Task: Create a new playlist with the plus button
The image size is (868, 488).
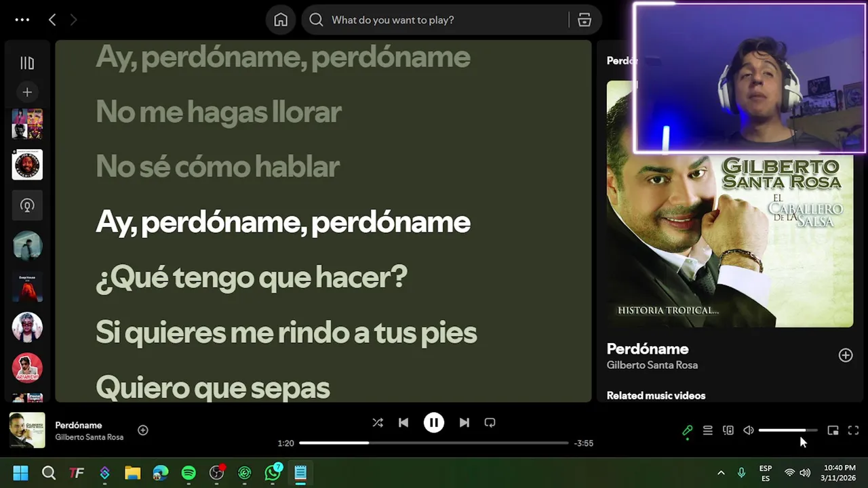Action: click(27, 92)
